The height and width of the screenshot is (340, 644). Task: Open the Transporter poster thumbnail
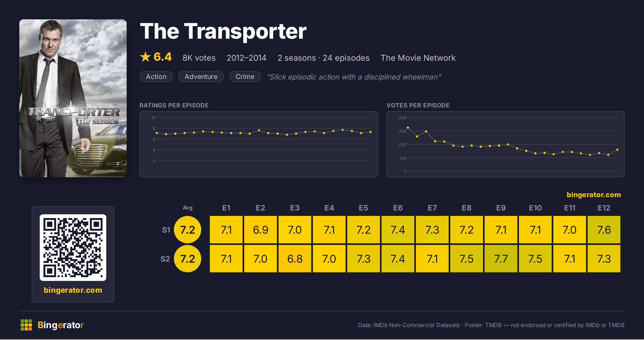pyautogui.click(x=73, y=98)
